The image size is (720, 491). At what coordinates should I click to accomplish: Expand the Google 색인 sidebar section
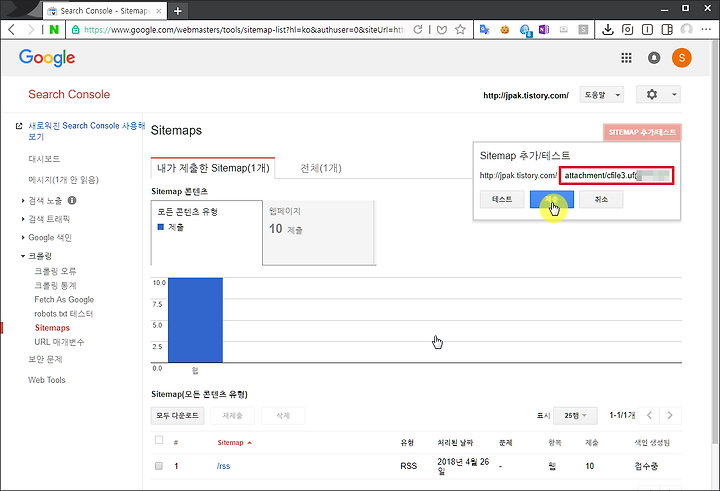coord(23,237)
